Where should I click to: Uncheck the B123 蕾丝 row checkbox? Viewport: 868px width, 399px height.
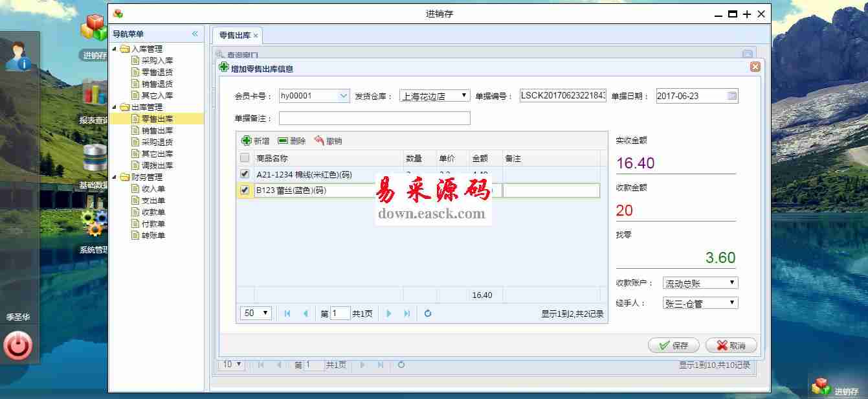click(245, 190)
